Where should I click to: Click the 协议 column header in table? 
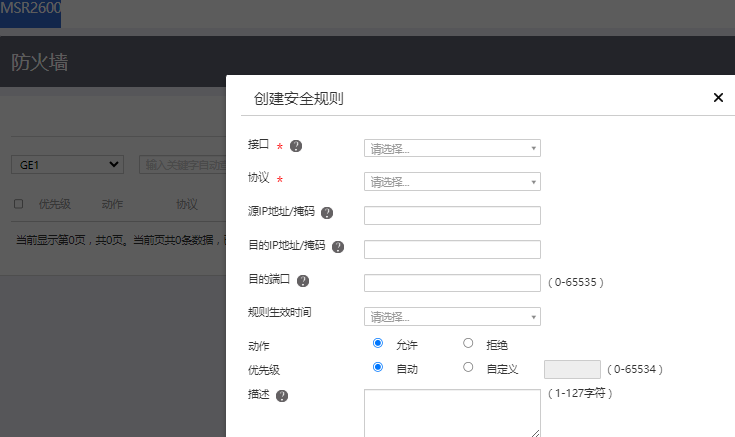pyautogui.click(x=187, y=204)
